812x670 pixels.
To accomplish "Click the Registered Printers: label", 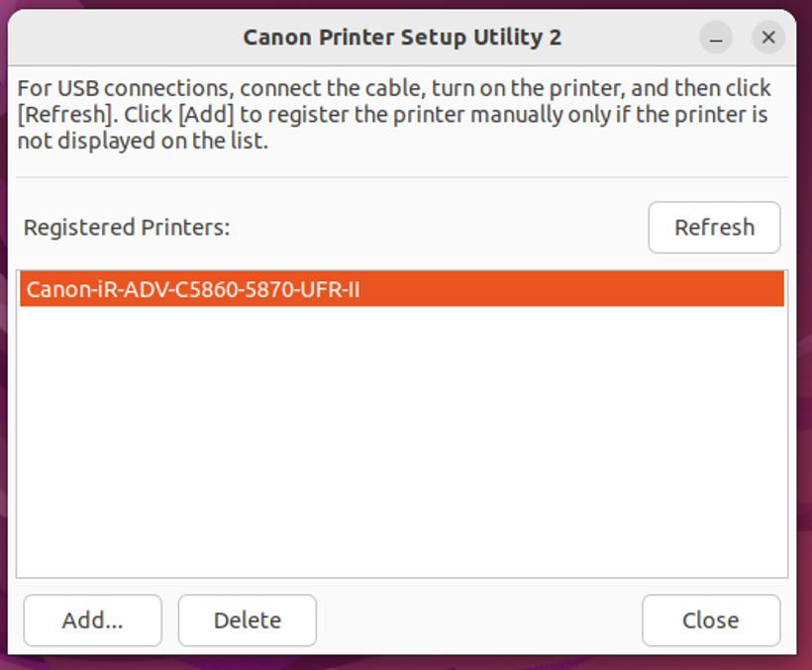I will (127, 228).
